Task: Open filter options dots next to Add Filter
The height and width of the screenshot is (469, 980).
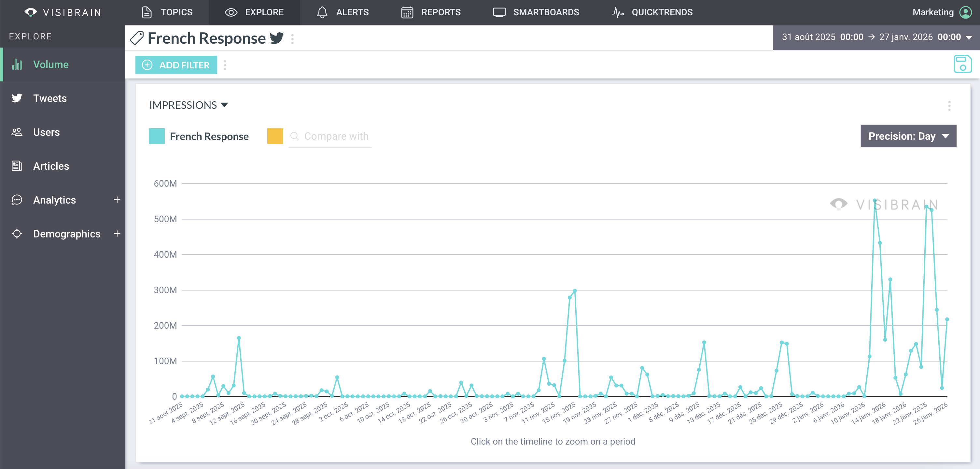Action: (225, 65)
